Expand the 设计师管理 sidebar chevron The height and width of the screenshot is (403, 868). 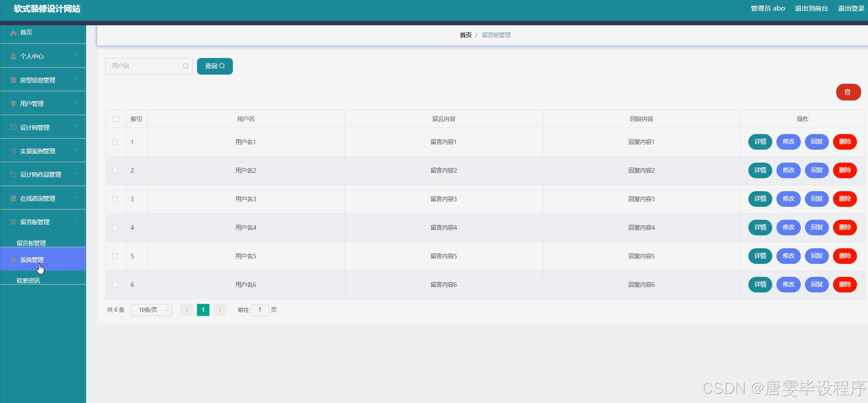pos(75,126)
